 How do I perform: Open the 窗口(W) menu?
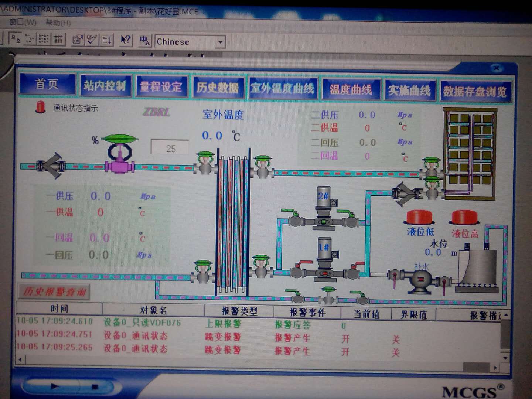(x=23, y=23)
